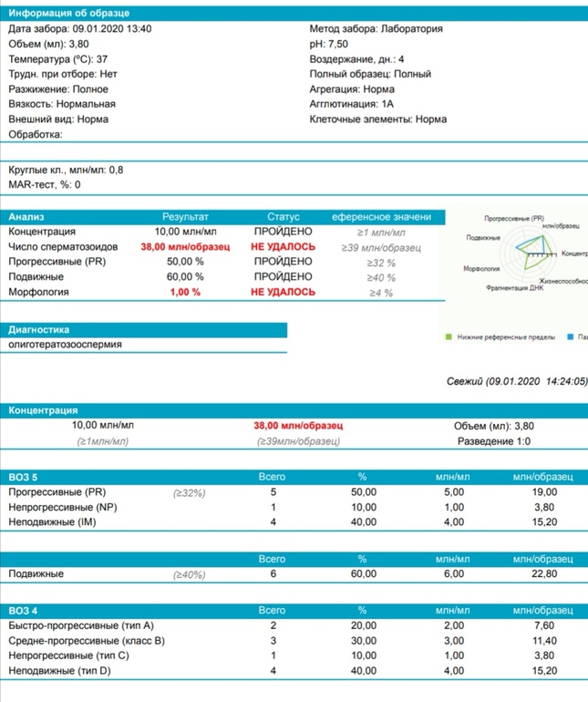Click the empty 'Обработка:' field
The image size is (588, 702).
(x=36, y=134)
